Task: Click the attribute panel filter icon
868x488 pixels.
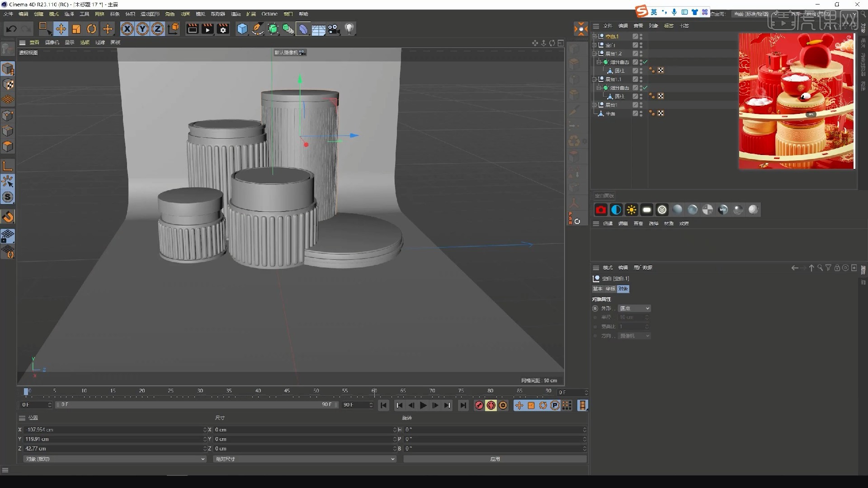Action: click(828, 268)
